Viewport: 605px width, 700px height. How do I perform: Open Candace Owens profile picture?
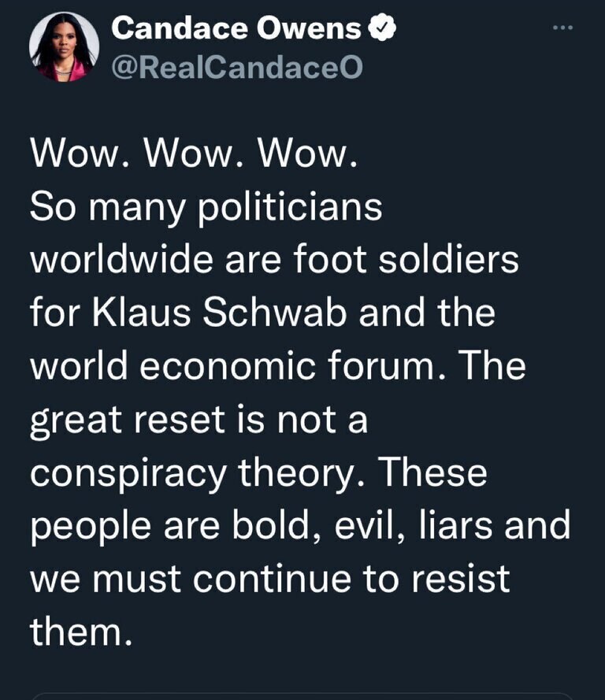64,46
